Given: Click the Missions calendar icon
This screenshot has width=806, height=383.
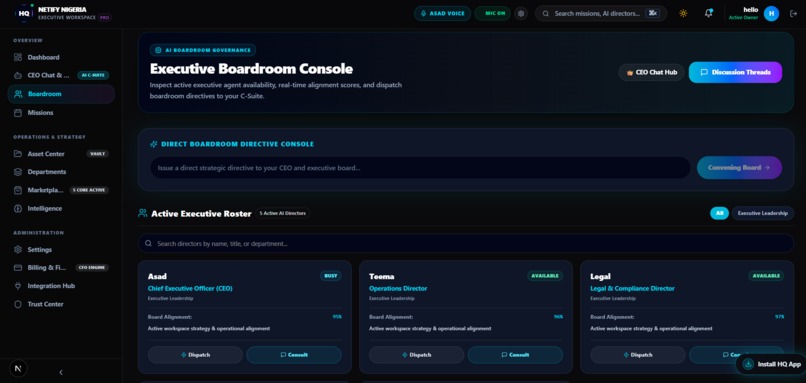Looking at the screenshot, I should tap(18, 113).
